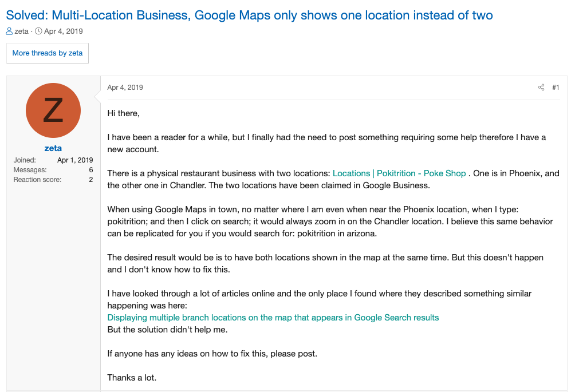The height and width of the screenshot is (392, 571).
Task: Click the share icon on the post
Action: click(x=541, y=88)
